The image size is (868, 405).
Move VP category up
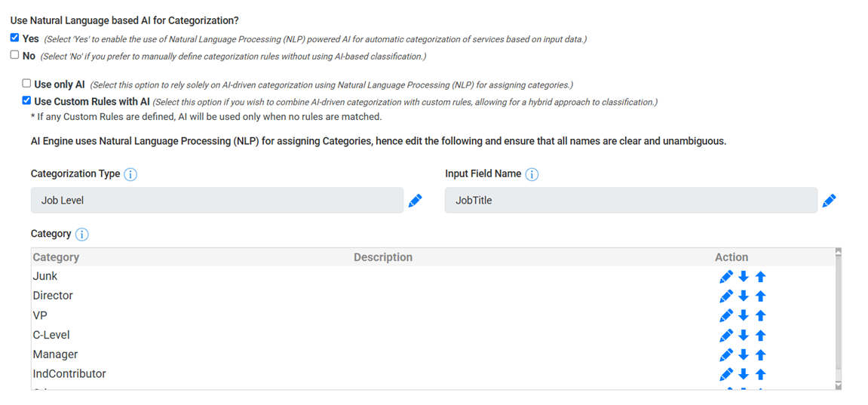pos(760,316)
